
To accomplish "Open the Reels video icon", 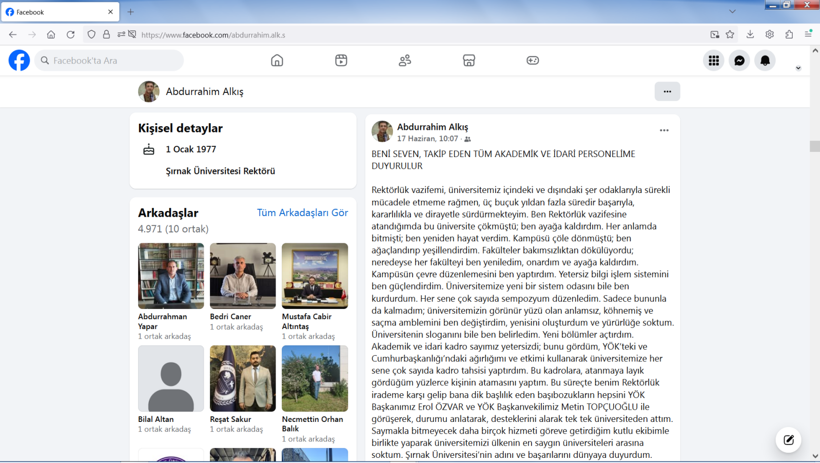I will (x=341, y=61).
